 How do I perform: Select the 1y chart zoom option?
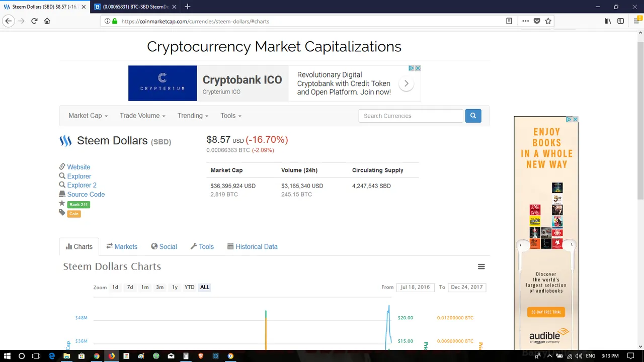[175, 287]
